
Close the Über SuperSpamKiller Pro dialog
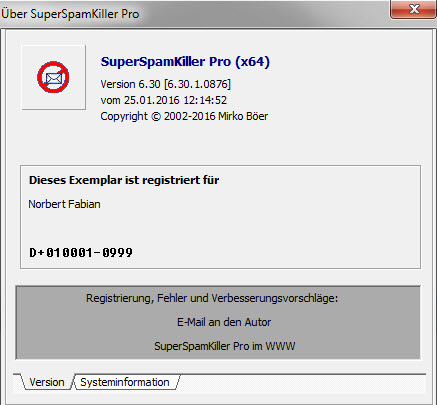point(414,9)
